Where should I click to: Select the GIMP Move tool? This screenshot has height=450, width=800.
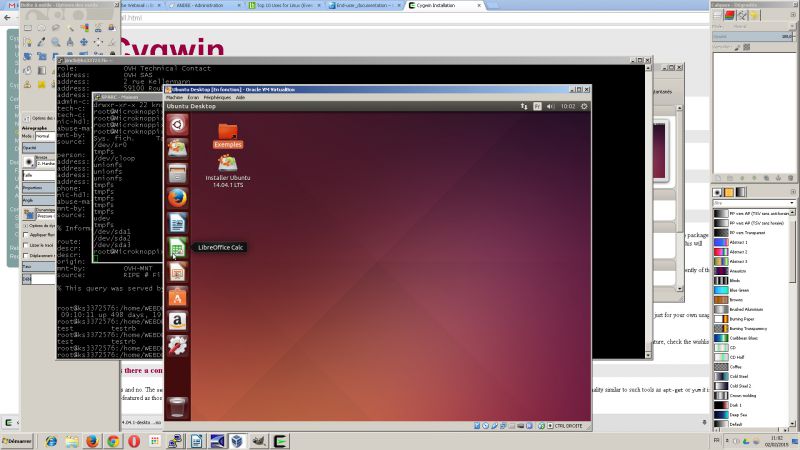click(x=84, y=42)
